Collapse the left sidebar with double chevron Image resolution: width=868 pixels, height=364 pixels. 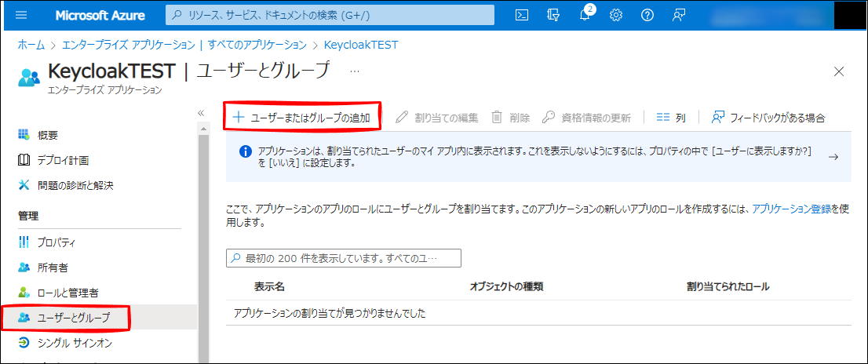click(x=201, y=113)
